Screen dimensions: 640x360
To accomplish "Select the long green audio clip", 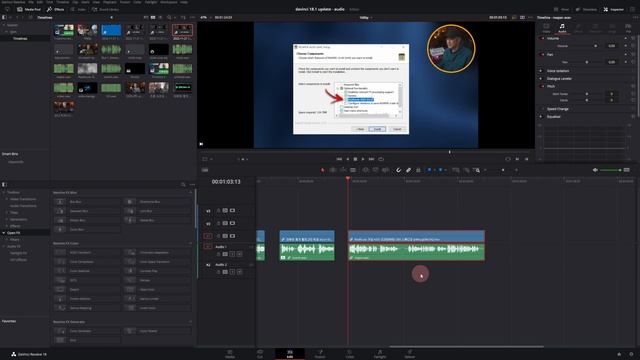I will (x=416, y=251).
